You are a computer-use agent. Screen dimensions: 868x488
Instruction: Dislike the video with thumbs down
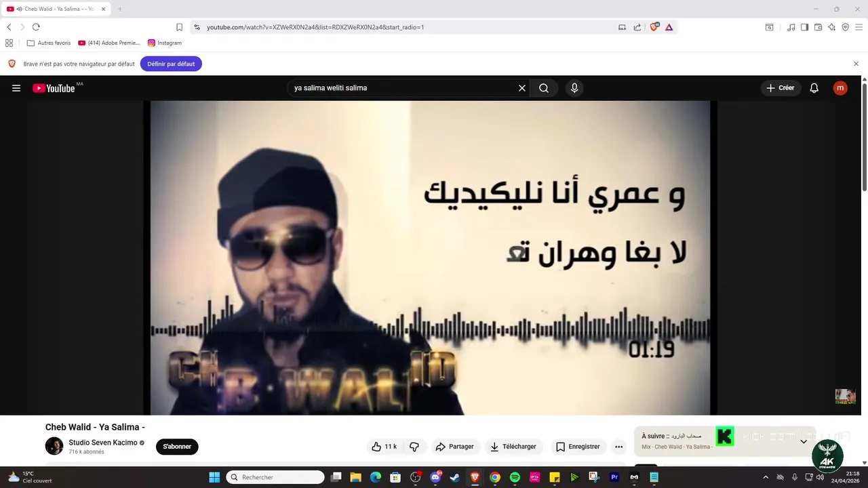pos(414,447)
